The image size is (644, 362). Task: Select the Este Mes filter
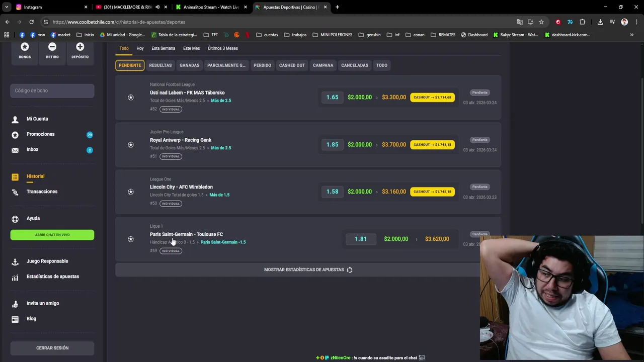tap(191, 48)
